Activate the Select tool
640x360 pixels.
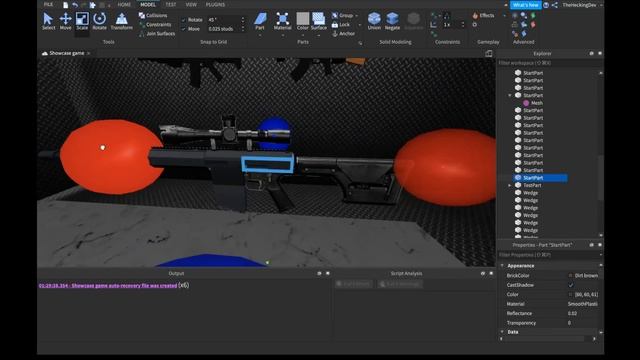[48, 21]
